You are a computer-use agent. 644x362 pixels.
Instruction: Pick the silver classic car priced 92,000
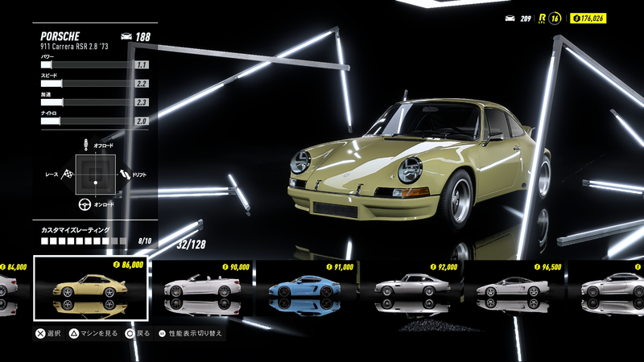[410, 288]
